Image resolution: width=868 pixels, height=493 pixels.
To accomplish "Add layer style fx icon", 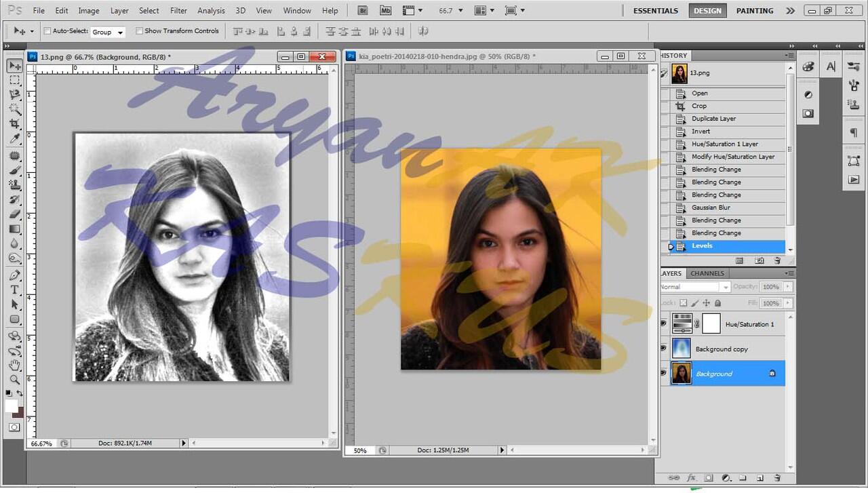I will click(692, 478).
